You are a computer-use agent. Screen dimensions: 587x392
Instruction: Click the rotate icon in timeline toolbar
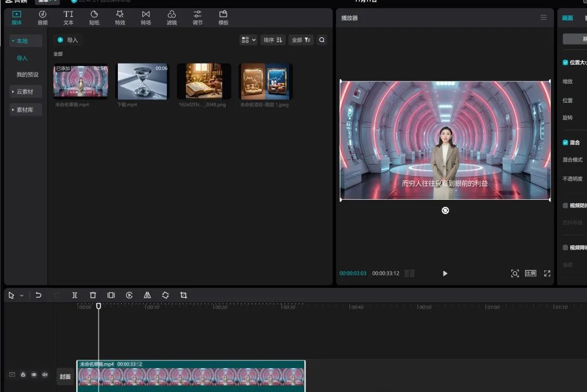tap(165, 295)
